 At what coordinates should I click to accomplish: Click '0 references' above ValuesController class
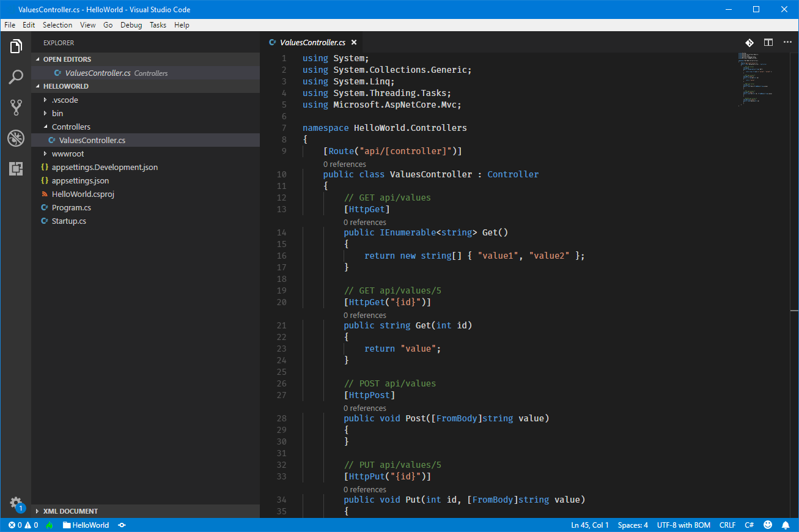point(345,164)
